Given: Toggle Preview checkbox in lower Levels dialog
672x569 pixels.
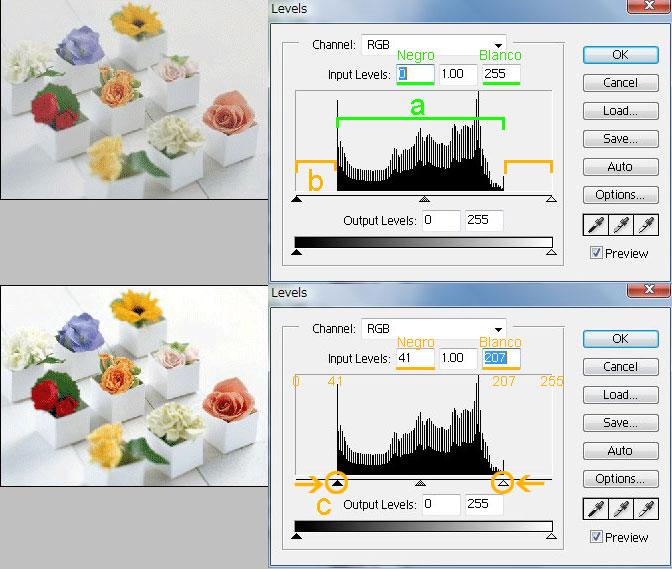Looking at the screenshot, I should click(596, 537).
